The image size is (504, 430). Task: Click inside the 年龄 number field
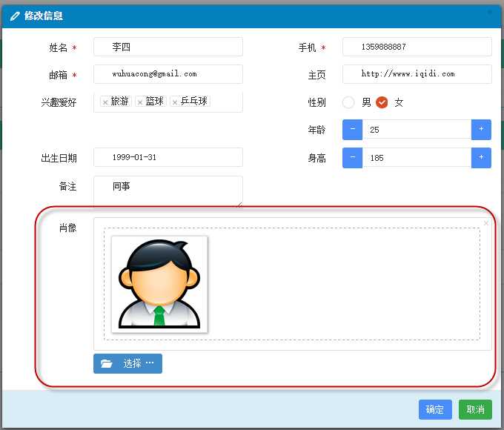(x=417, y=130)
